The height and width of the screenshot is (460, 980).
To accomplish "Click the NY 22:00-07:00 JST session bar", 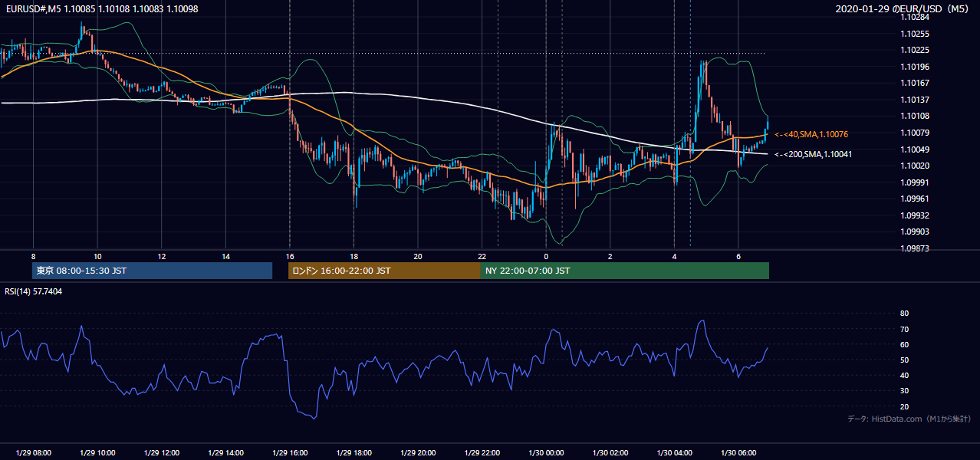I will (x=625, y=271).
